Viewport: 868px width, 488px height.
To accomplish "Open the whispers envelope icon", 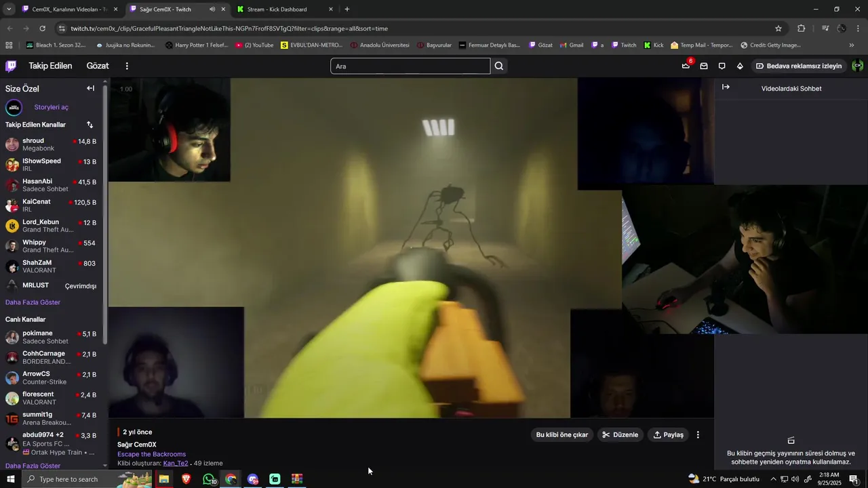I will [x=704, y=66].
